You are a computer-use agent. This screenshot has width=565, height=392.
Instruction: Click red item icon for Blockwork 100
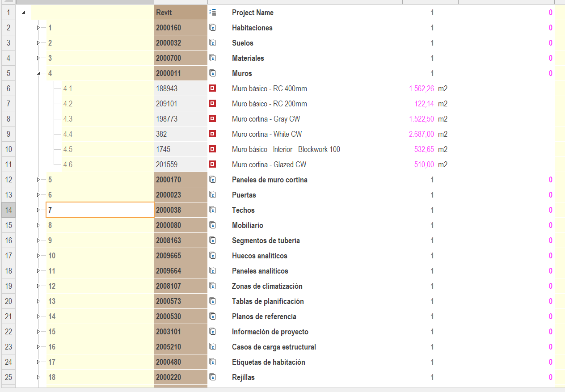pos(212,149)
